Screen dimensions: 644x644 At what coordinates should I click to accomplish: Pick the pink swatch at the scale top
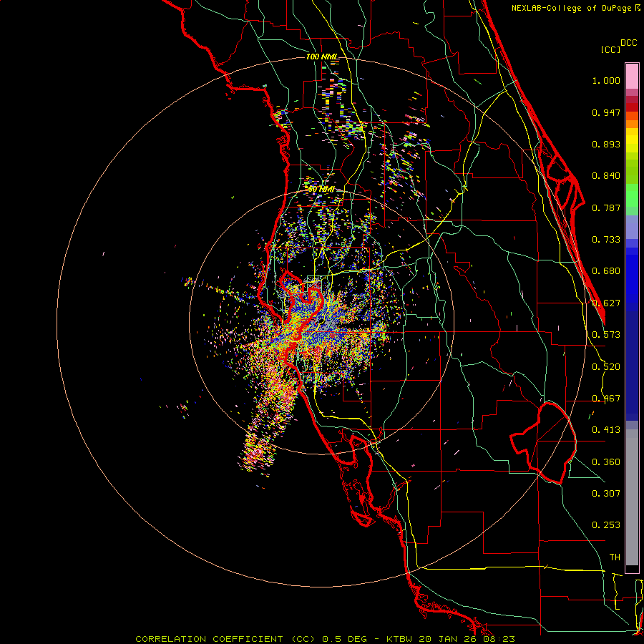pos(632,76)
